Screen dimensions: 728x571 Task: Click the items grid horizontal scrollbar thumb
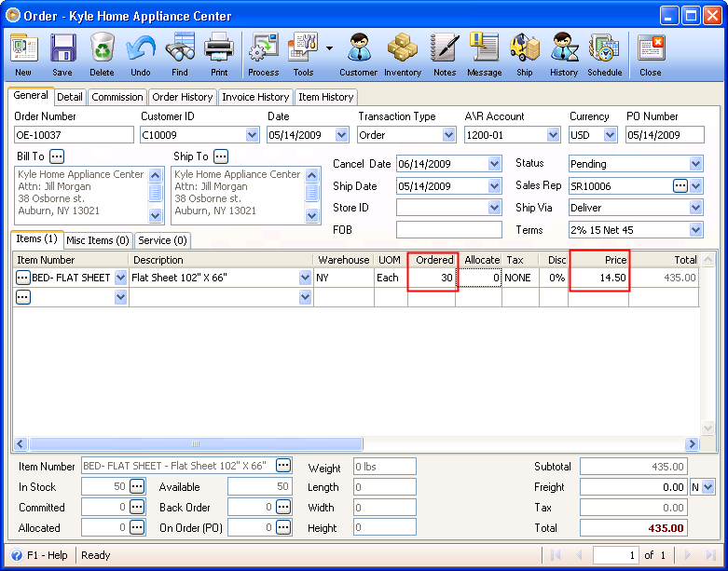(x=196, y=444)
